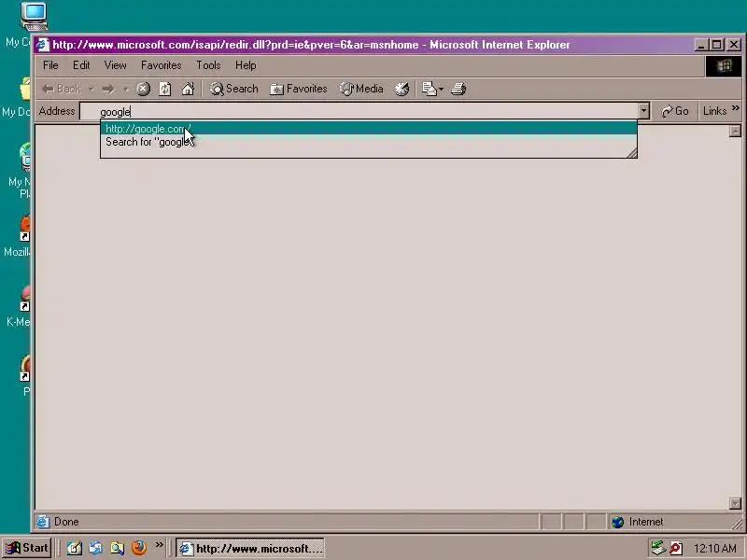Open the Help menu

[x=246, y=65]
